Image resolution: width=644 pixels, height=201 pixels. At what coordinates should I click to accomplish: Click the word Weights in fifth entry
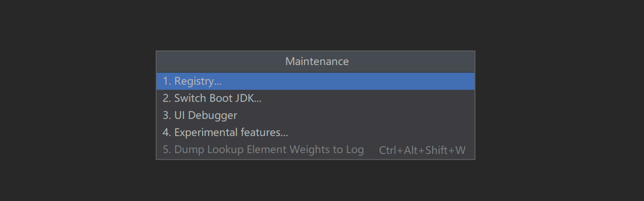click(309, 150)
